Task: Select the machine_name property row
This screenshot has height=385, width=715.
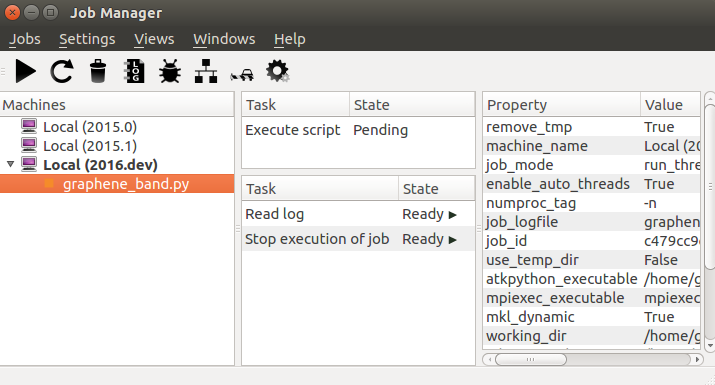Action: [x=591, y=146]
